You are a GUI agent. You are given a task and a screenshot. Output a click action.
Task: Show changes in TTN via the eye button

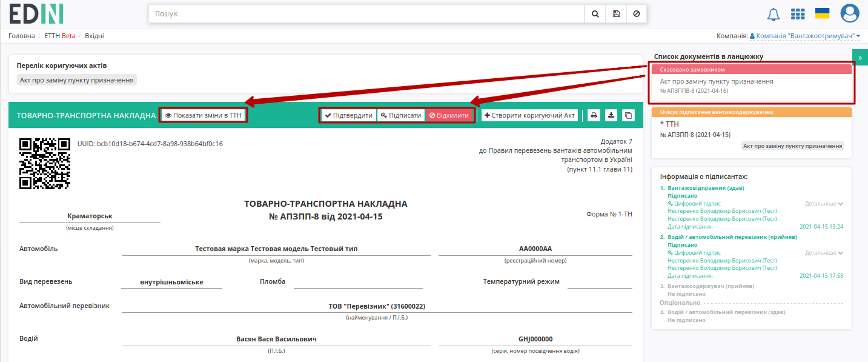tap(204, 115)
